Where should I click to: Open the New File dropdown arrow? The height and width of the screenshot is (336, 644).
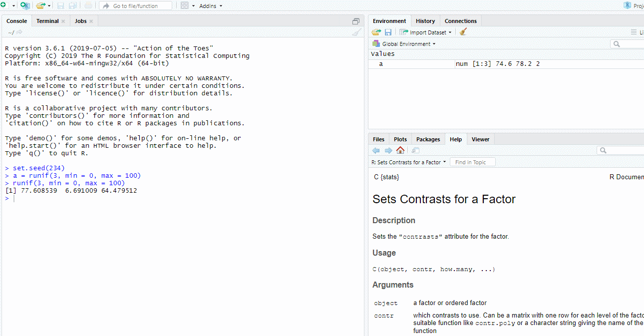13,6
